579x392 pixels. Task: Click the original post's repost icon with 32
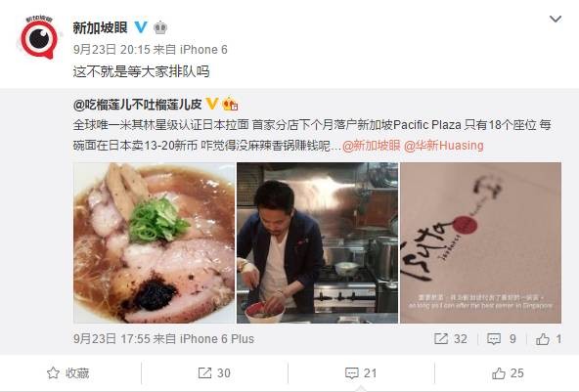(451, 339)
